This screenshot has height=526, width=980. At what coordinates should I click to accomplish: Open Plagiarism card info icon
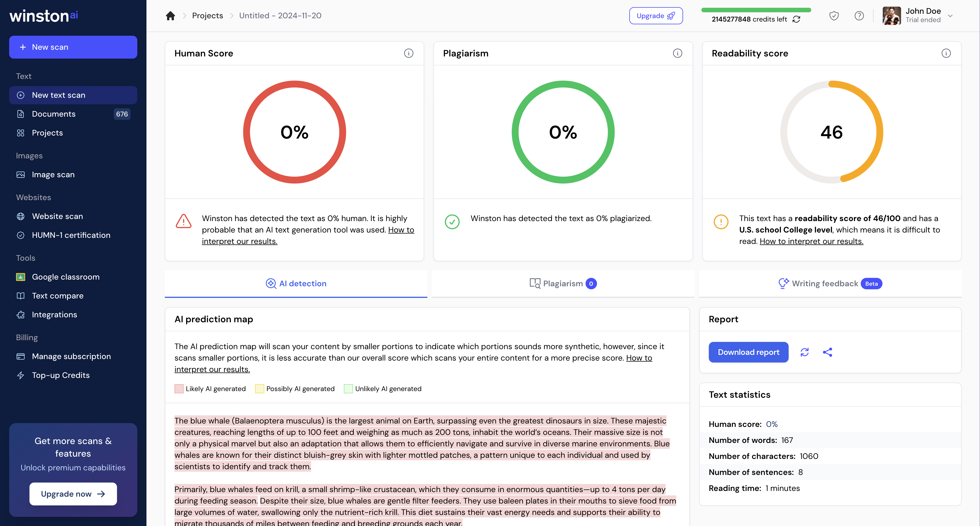(677, 53)
